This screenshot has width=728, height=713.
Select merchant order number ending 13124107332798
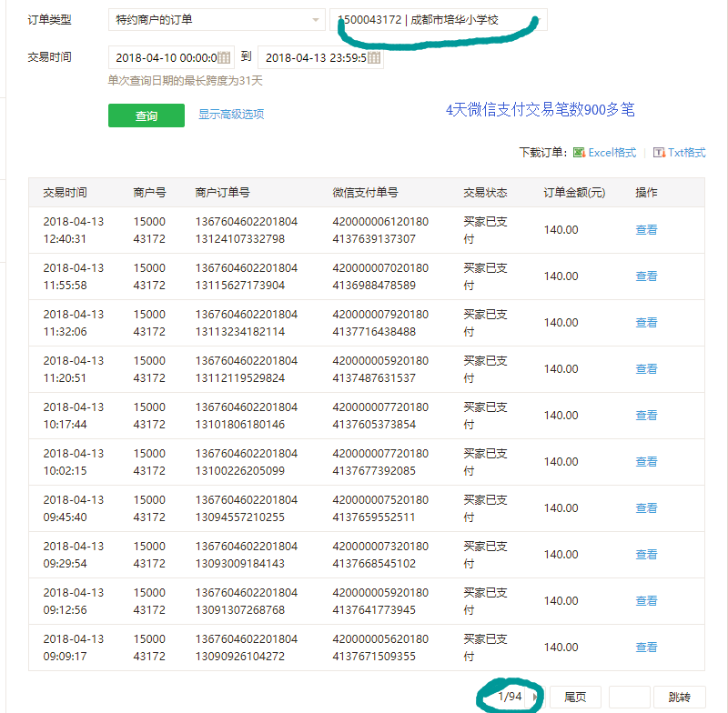coord(246,230)
